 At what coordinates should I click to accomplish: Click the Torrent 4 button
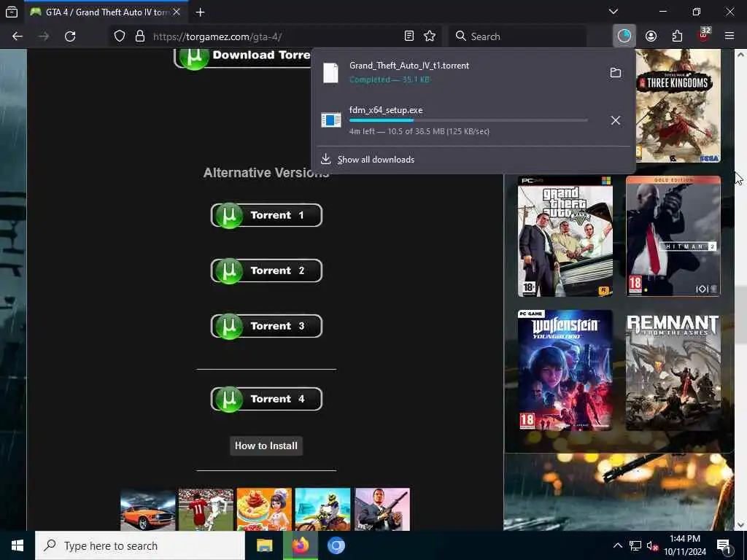point(266,399)
